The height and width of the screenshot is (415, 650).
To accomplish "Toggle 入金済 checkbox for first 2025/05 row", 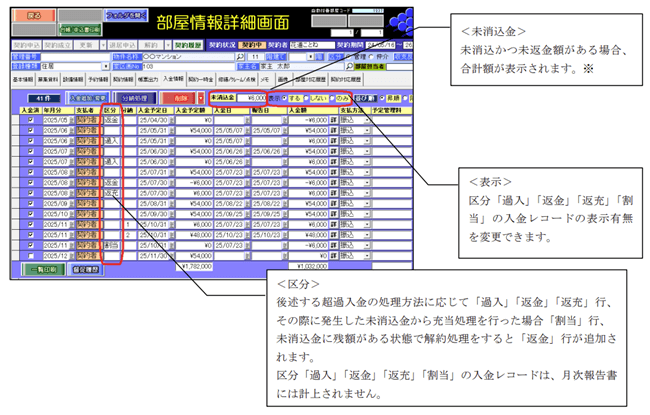I will pyautogui.click(x=29, y=119).
